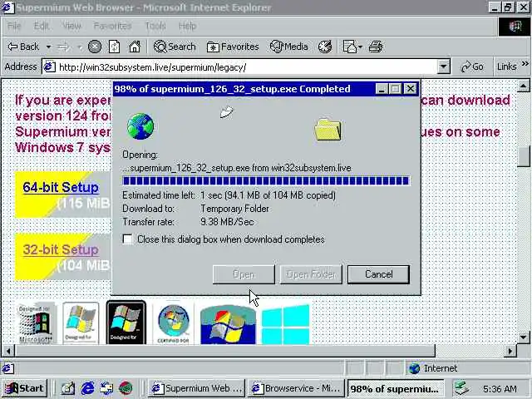Enable Close this dialog box when download completes

127,239
